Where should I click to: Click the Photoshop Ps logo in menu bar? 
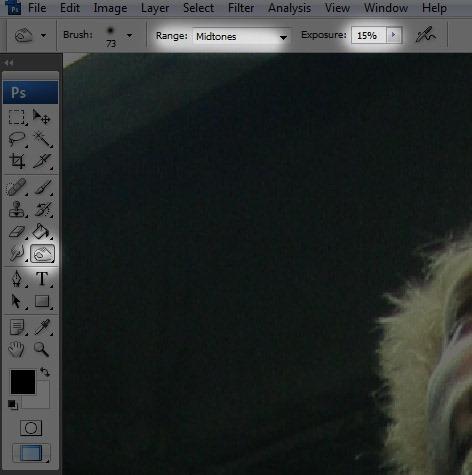coord(13,7)
